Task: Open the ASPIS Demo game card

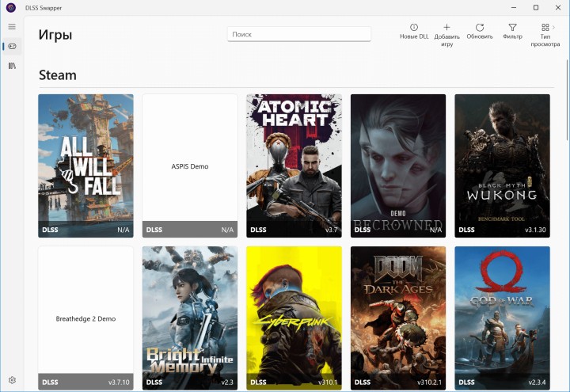Action: tap(190, 166)
